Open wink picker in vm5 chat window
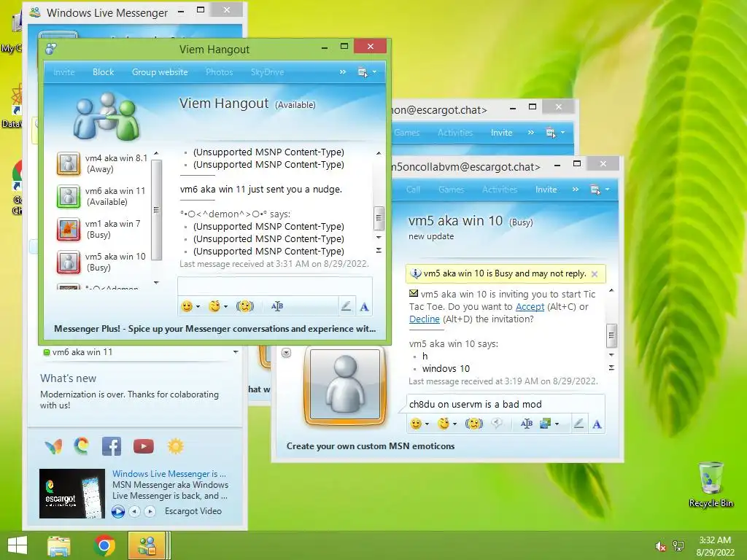Viewport: 747px width, 560px height. coord(444,424)
